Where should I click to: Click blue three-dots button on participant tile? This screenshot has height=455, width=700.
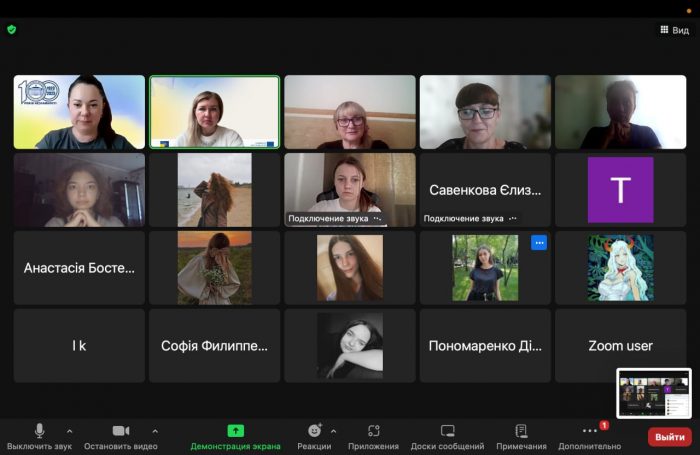click(539, 243)
